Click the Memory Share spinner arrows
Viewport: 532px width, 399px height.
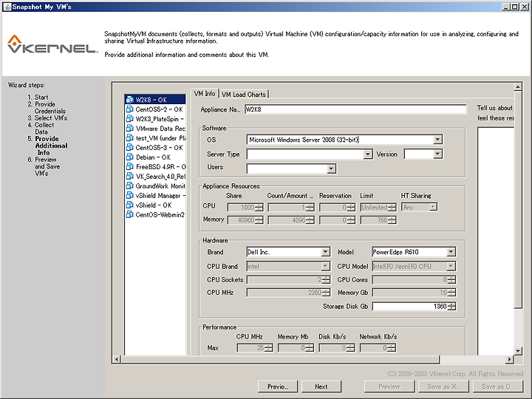[x=259, y=220]
